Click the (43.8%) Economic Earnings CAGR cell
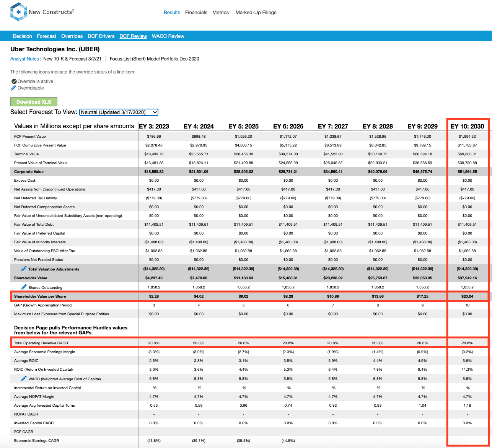The height and width of the screenshot is (448, 492). (154, 441)
